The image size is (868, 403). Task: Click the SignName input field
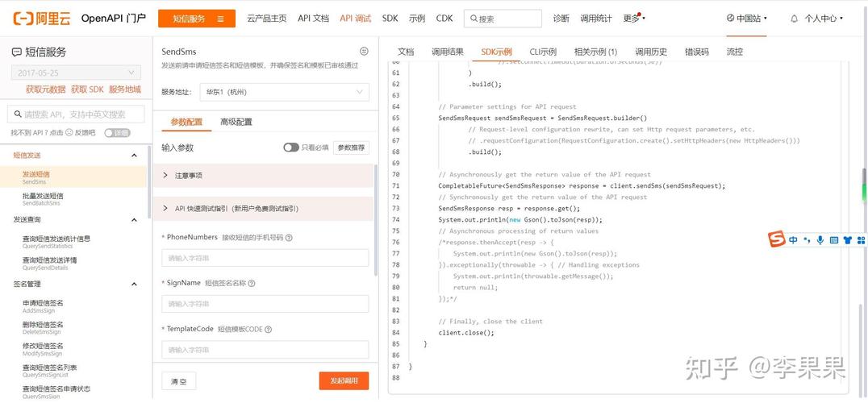pos(265,304)
